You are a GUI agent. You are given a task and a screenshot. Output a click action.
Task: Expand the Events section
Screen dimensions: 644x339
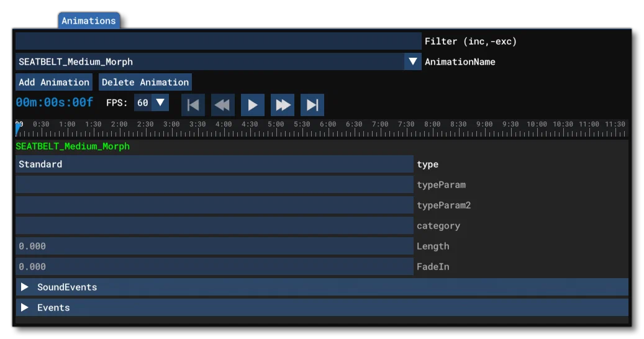tap(322, 307)
